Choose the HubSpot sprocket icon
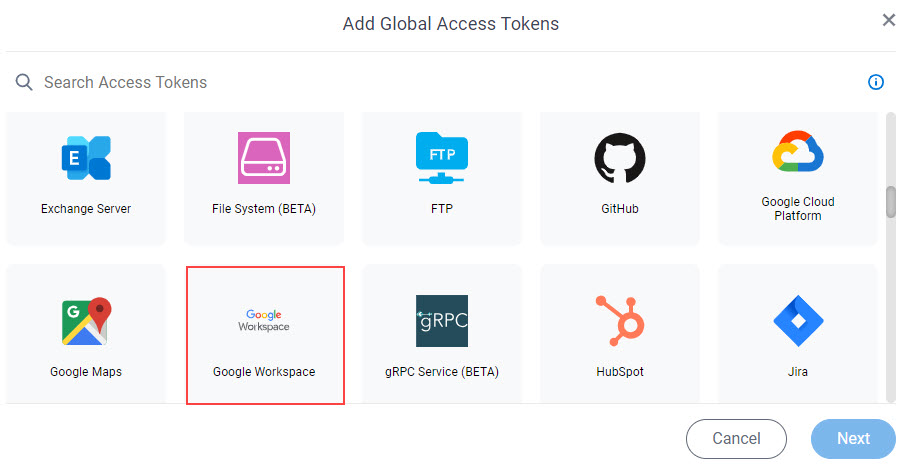The width and height of the screenshot is (903, 464). 620,321
